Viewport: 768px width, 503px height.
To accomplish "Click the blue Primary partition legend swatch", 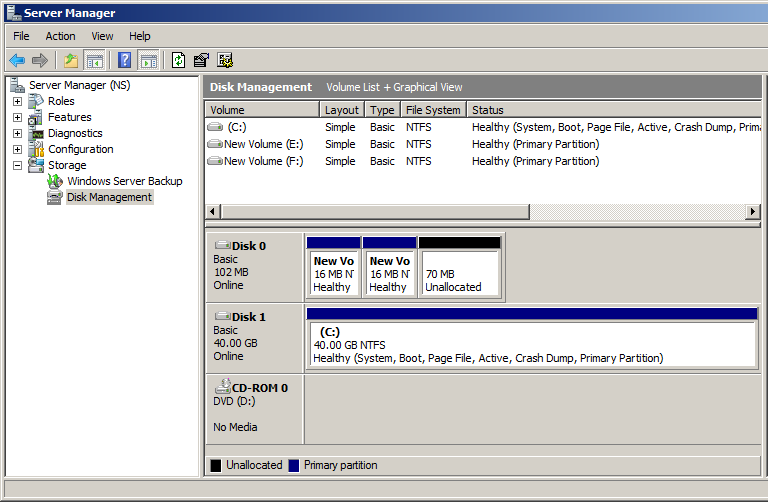I will coord(293,465).
